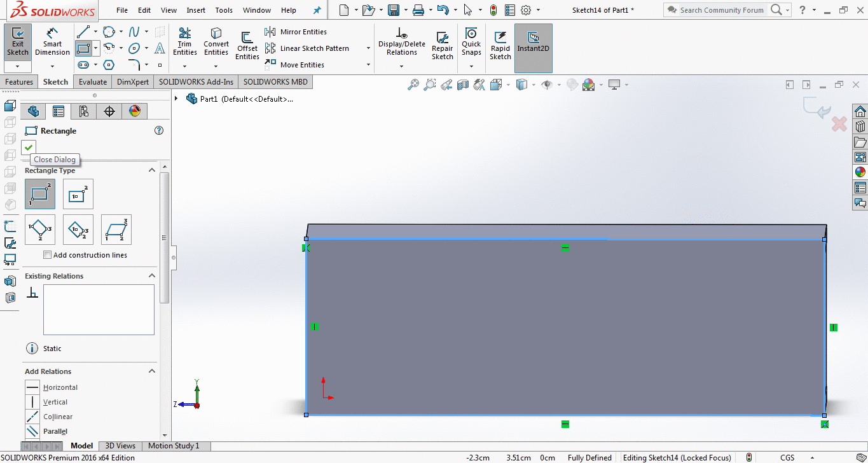Switch to SOLIDWORKS Add-Ins tab

pyautogui.click(x=196, y=82)
